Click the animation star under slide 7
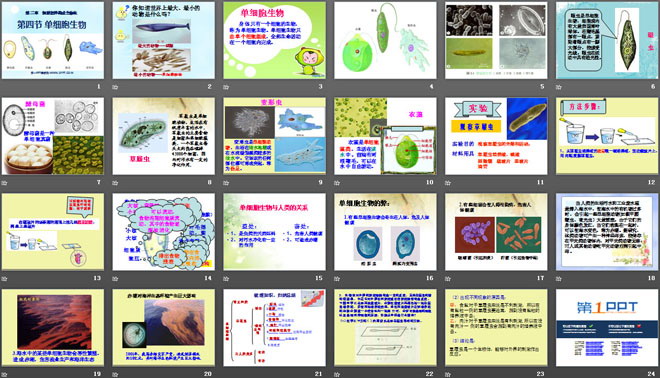 (x=5, y=183)
